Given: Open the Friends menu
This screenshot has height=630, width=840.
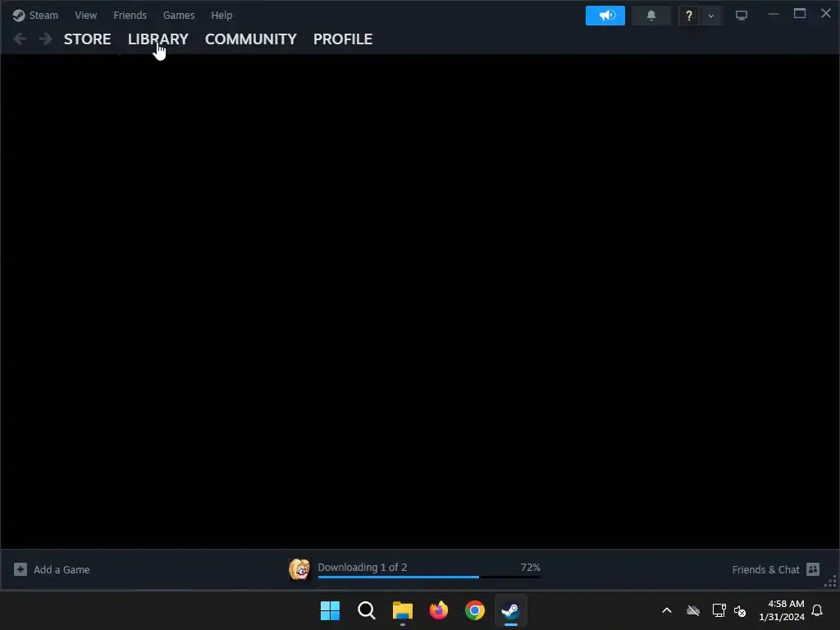Looking at the screenshot, I should (x=130, y=15).
